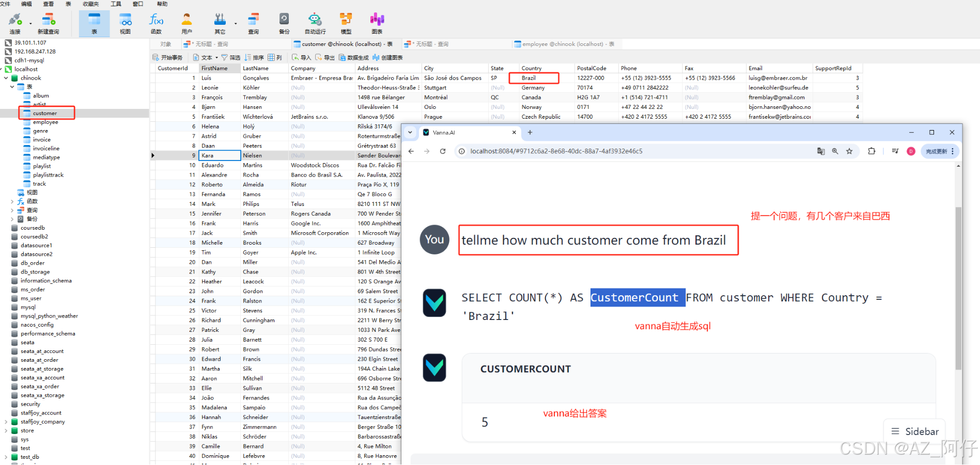Viewport: 980px width, 465px height.
Task: Click the zoom magnifier icon in address bar
Action: (x=835, y=151)
